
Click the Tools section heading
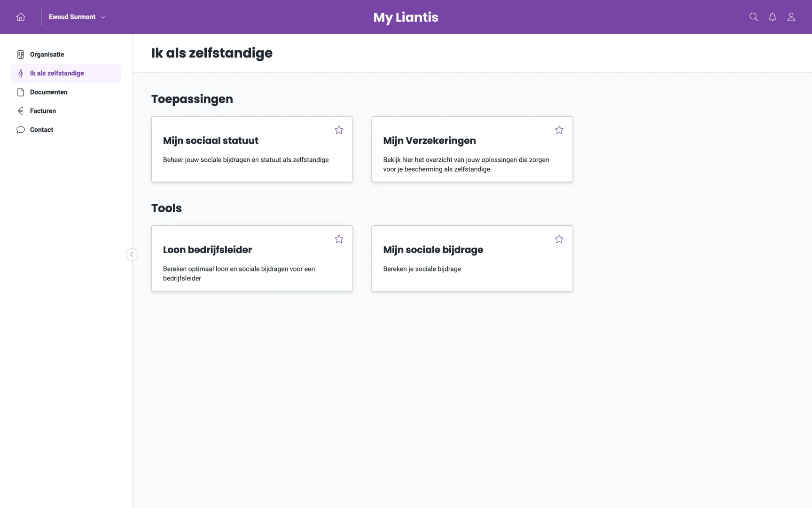coord(166,208)
